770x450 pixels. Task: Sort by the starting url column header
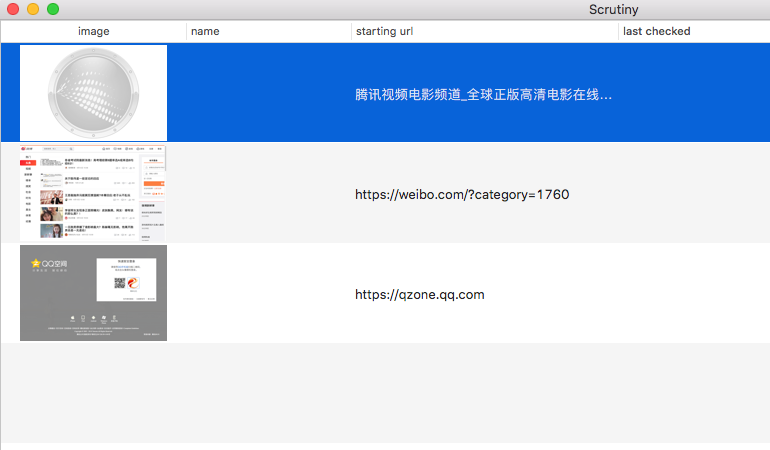pyautogui.click(x=485, y=31)
